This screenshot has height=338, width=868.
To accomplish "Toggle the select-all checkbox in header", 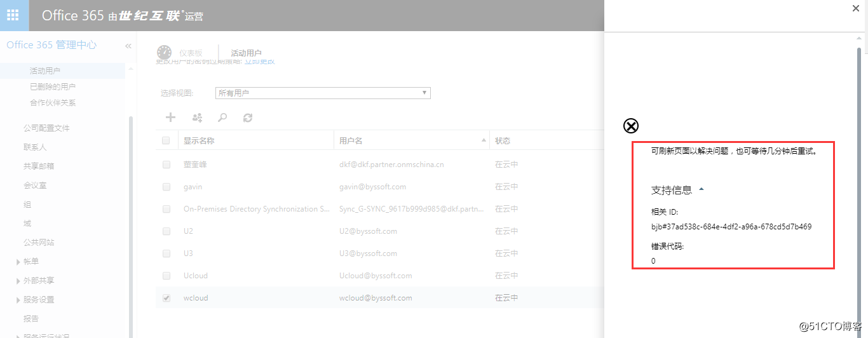I will [166, 140].
